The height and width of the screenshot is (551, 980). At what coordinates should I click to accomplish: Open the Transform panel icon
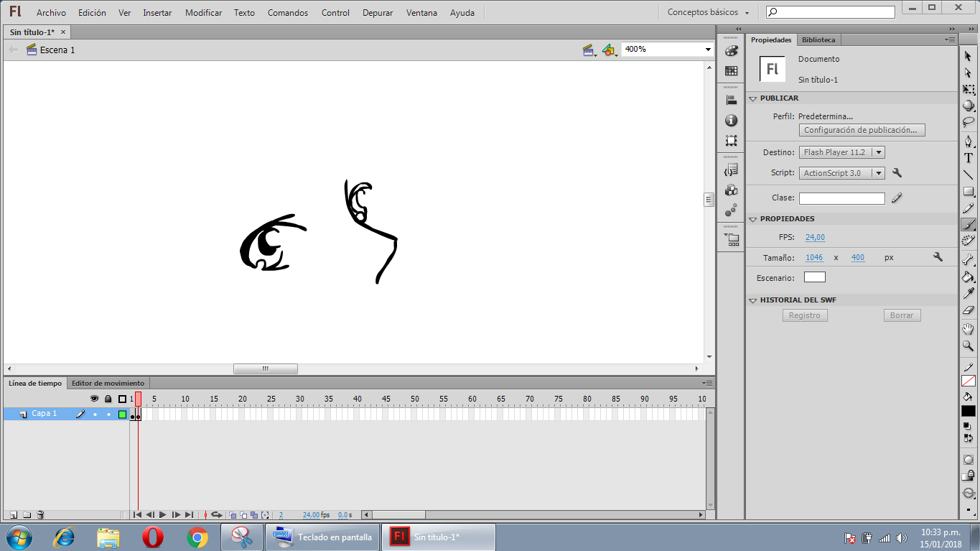coord(731,141)
